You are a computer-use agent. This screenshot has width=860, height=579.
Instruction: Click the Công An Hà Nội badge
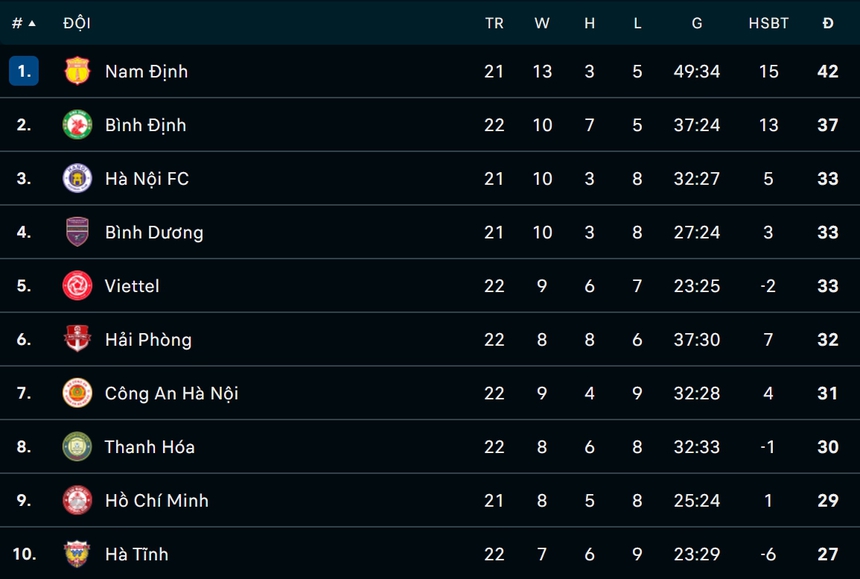point(77,393)
